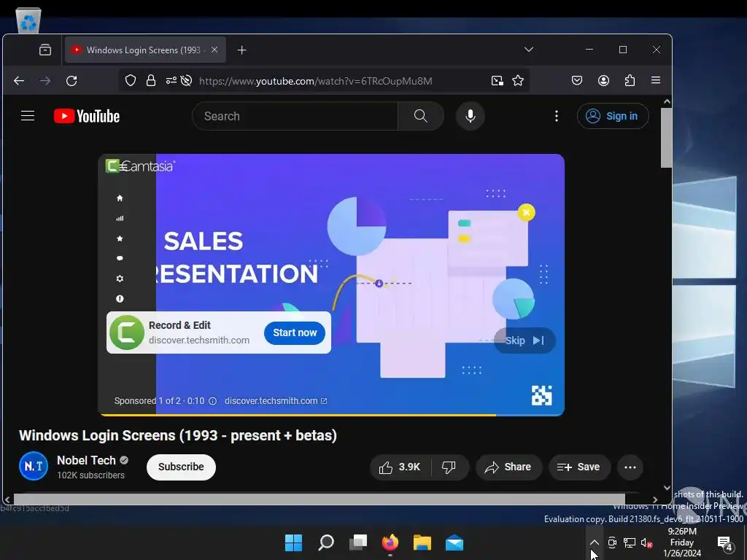
Task: Open Mail app from taskbar
Action: pos(454,542)
